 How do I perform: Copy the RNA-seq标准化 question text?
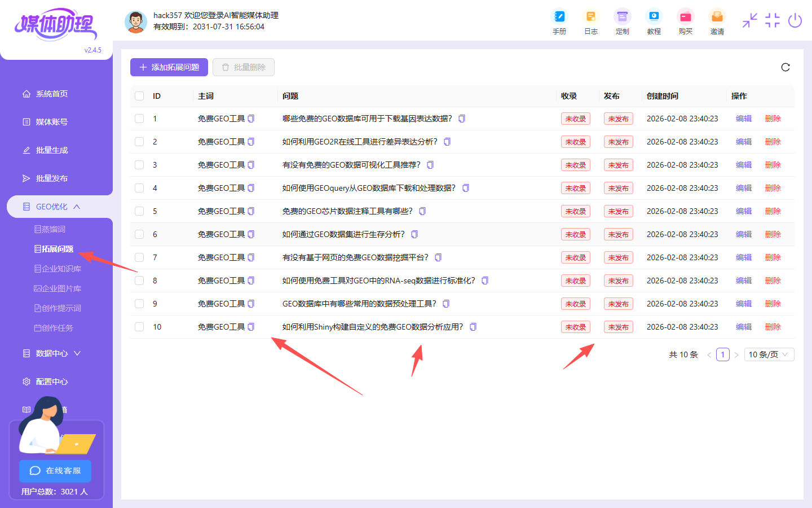click(x=485, y=281)
